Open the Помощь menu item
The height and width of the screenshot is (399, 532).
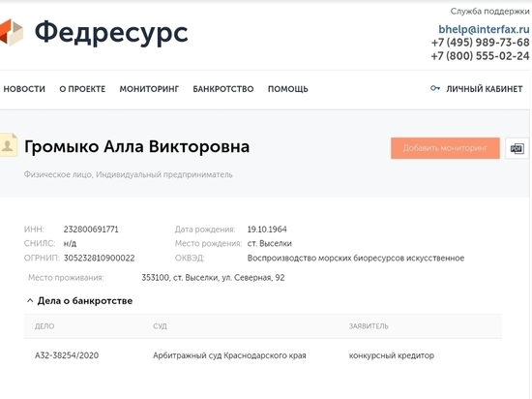288,89
